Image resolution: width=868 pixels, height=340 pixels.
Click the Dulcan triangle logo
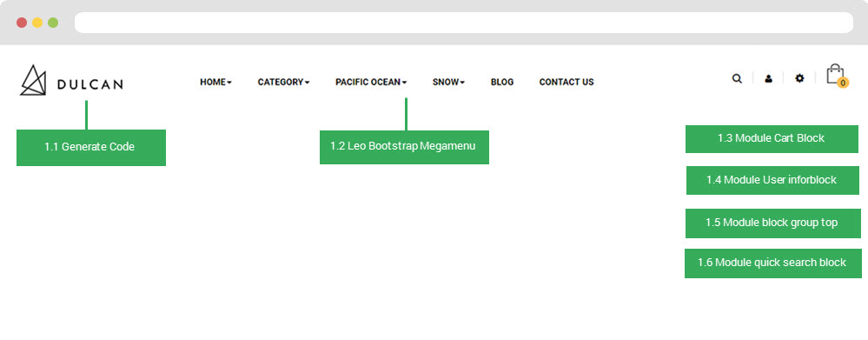pyautogui.click(x=33, y=80)
